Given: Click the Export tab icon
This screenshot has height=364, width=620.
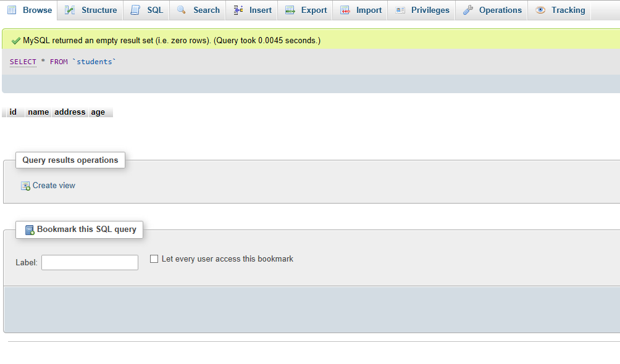Looking at the screenshot, I should click(290, 10).
